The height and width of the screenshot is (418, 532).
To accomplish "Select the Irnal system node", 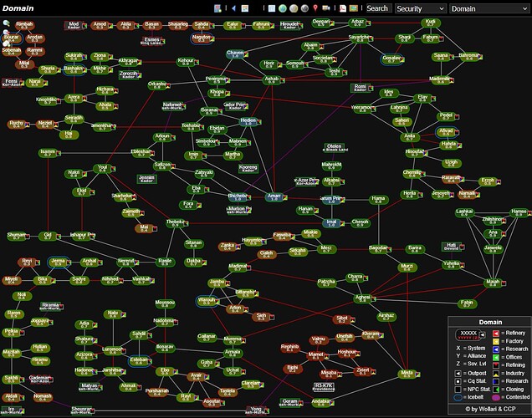I will 331,222.
